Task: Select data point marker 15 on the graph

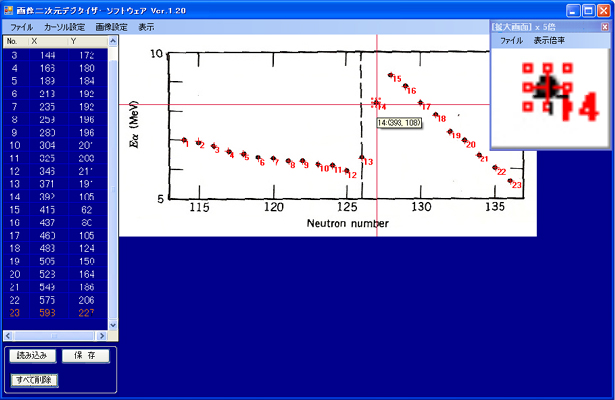Action: point(390,75)
